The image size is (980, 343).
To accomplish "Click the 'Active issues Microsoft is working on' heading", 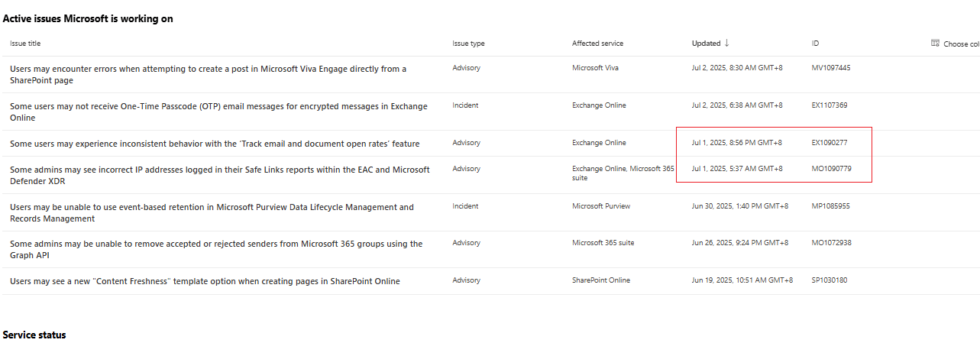I will click(x=88, y=18).
